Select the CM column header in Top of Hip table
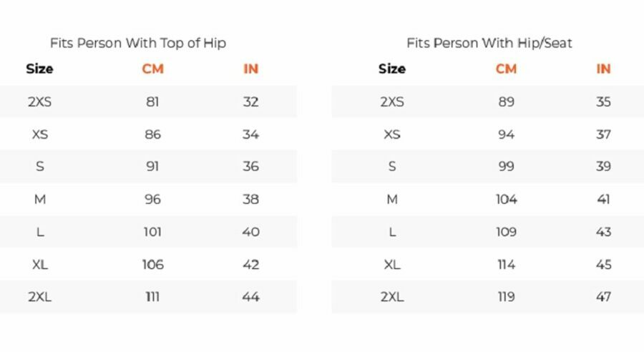This screenshot has height=352, width=644. [x=153, y=69]
